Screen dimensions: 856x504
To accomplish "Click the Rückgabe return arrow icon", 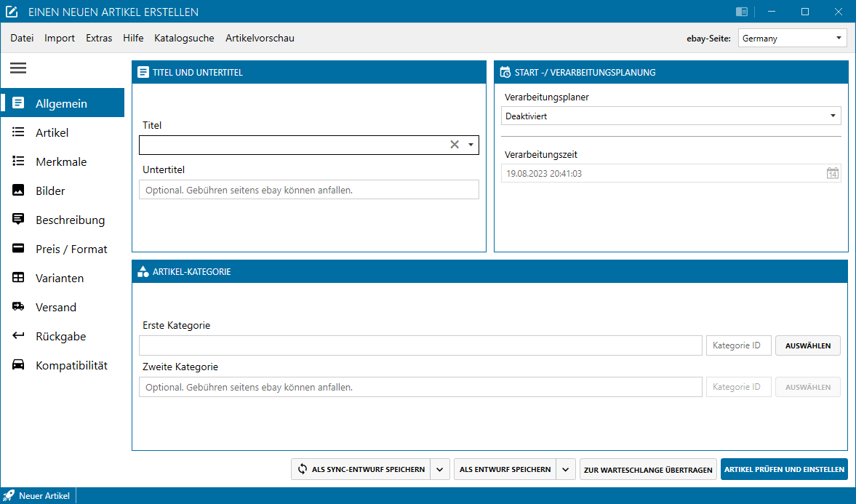I will pyautogui.click(x=19, y=336).
